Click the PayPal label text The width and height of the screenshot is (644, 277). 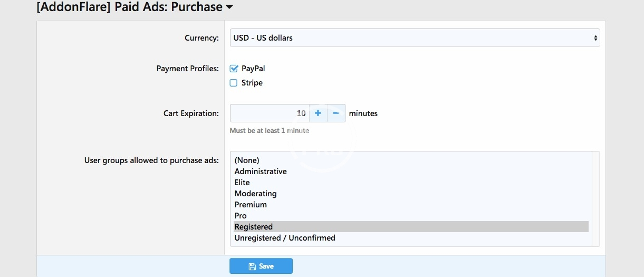coord(253,69)
